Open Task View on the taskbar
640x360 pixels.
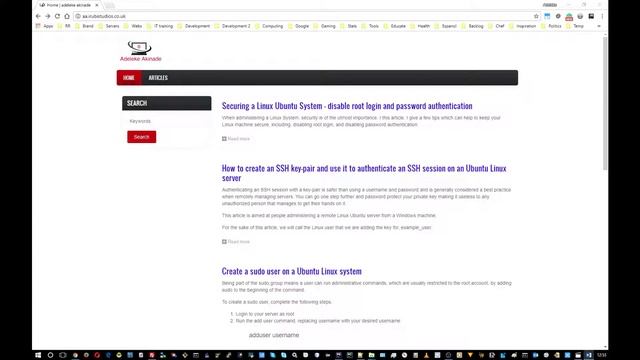click(62, 355)
